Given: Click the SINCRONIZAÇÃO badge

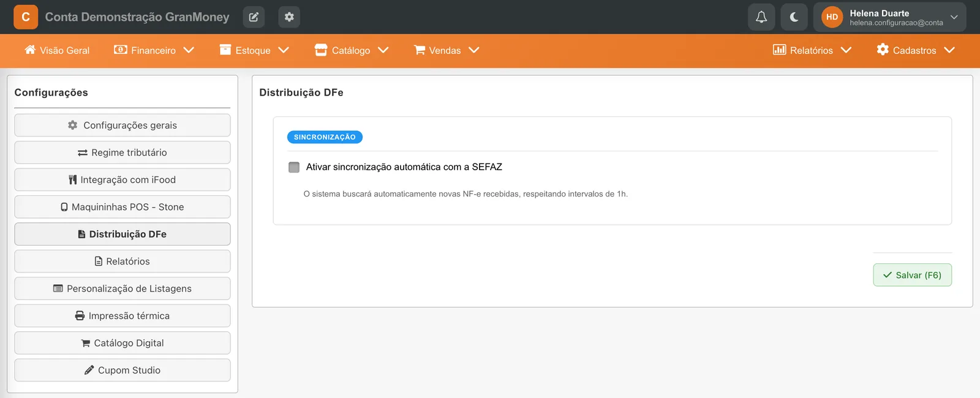Looking at the screenshot, I should pos(325,137).
